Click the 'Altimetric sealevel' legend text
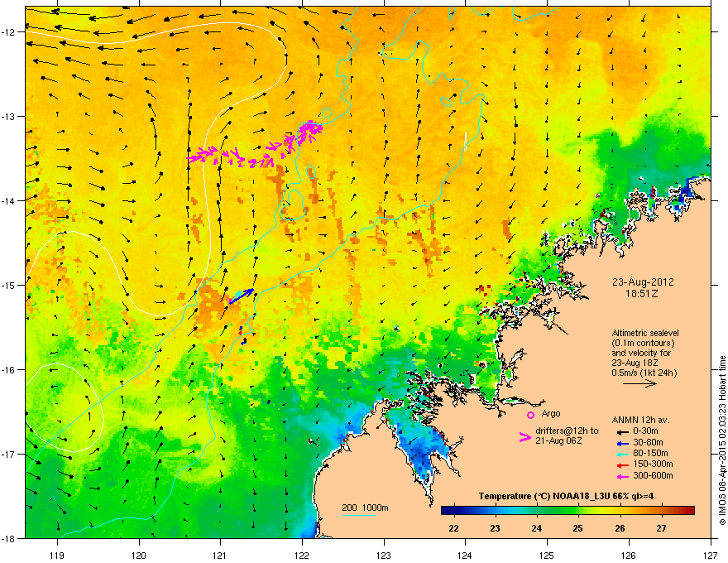The height and width of the screenshot is (563, 728). [645, 333]
